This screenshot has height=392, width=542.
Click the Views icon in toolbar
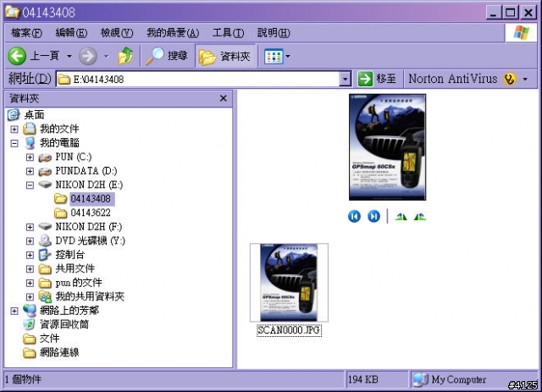(274, 56)
